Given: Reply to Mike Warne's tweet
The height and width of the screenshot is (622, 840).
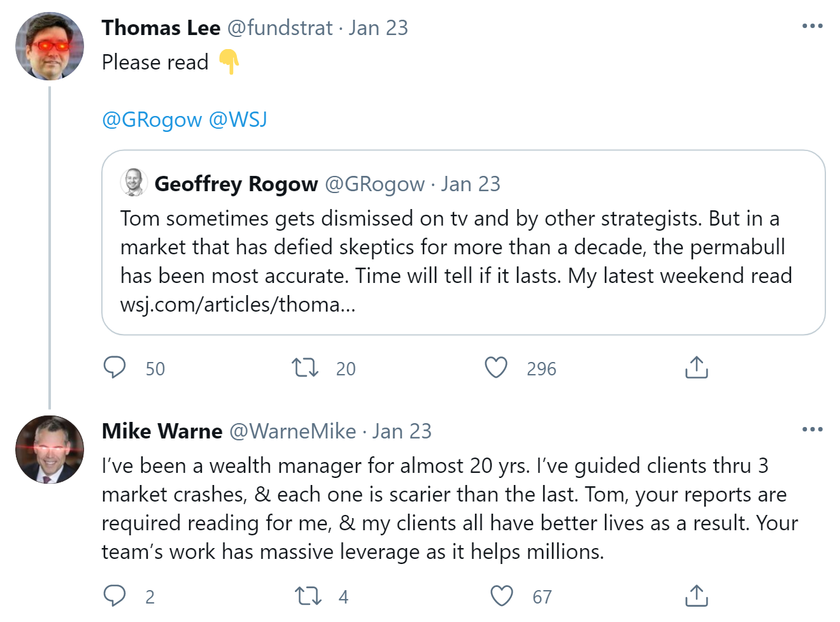Looking at the screenshot, I should pos(115,596).
